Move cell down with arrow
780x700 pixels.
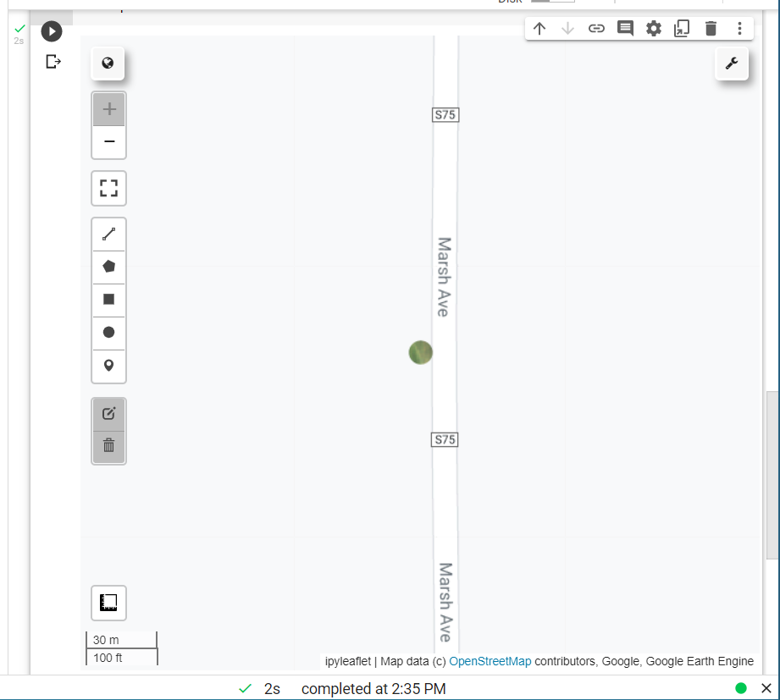[x=567, y=28]
